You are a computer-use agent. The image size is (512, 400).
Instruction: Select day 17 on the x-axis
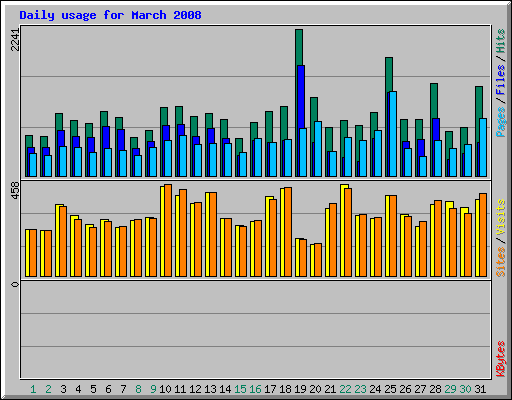[x=270, y=389]
